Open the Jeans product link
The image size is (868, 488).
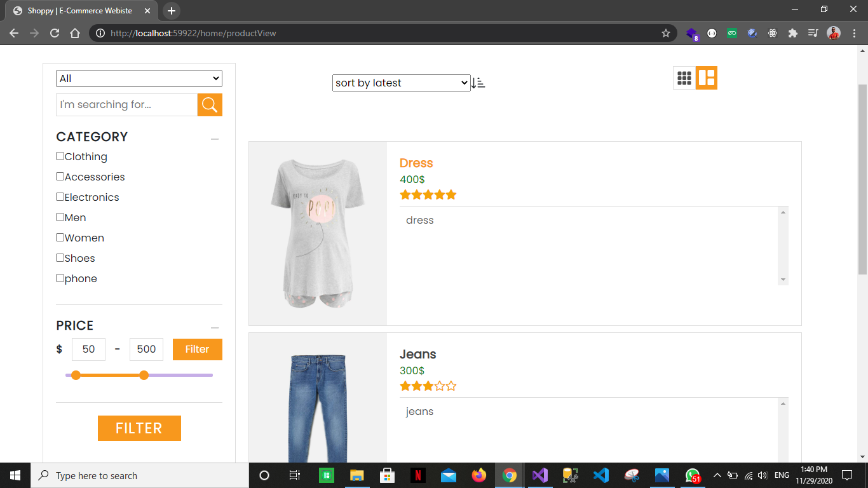[x=418, y=355]
